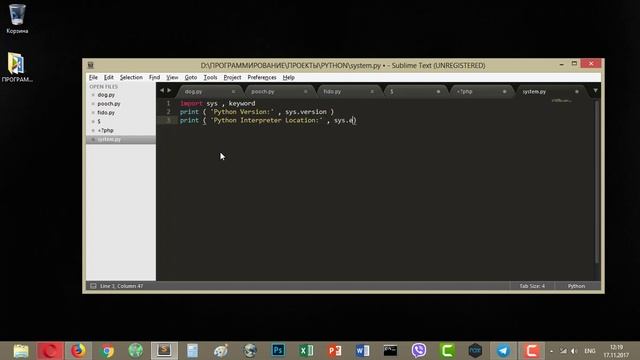Close the unsaved <?php tab
Viewport: 640px width, 360px height.
(x=504, y=91)
